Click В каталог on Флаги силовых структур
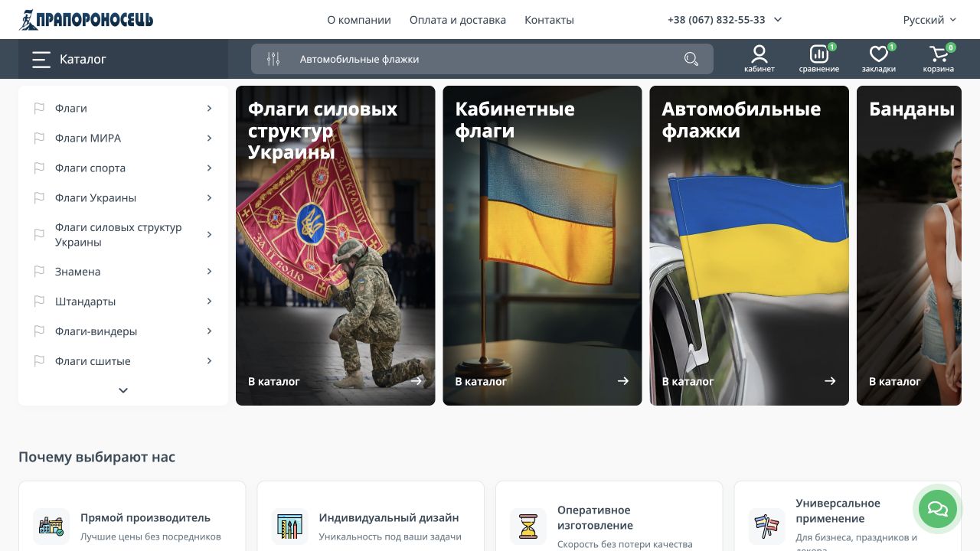Screen dimensions: 980x551 coord(274,381)
